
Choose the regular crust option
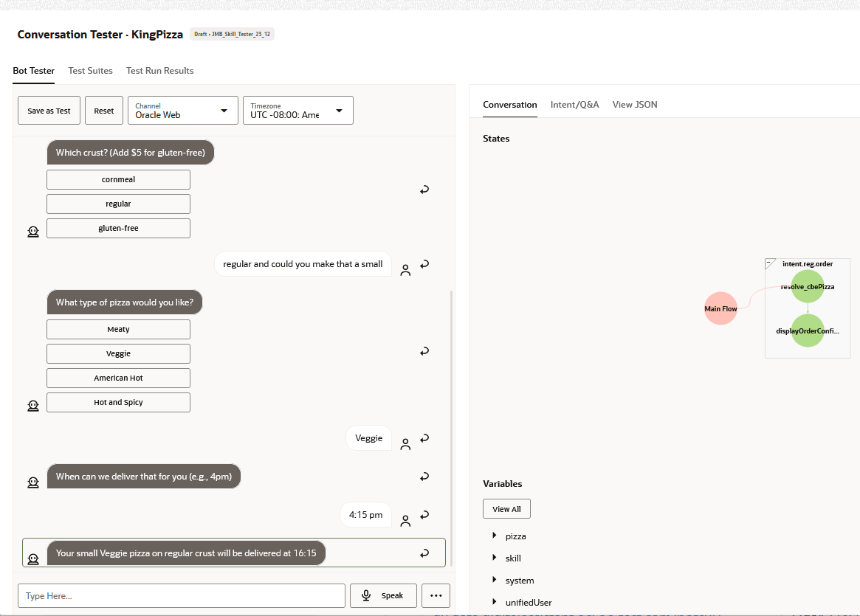tap(118, 204)
